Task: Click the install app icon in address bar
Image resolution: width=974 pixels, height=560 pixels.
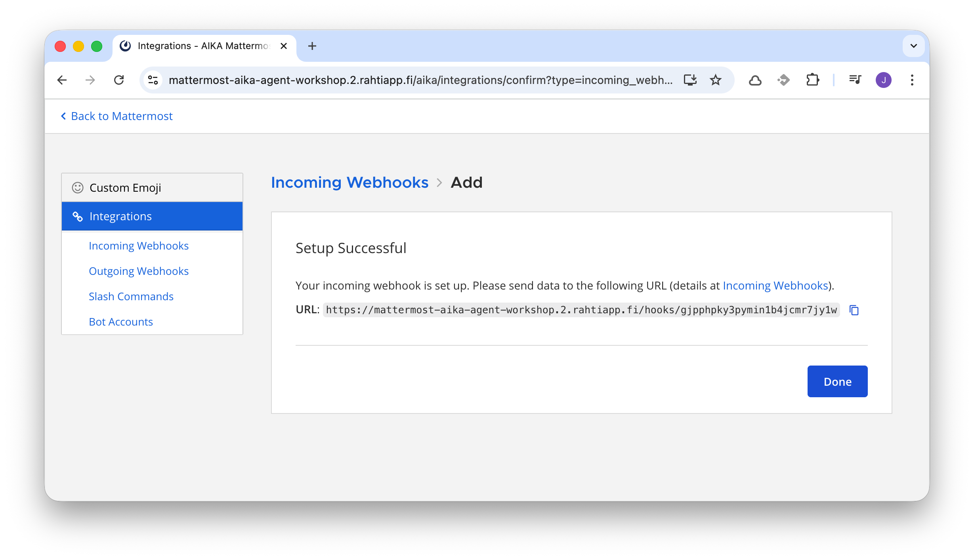Action: (690, 80)
